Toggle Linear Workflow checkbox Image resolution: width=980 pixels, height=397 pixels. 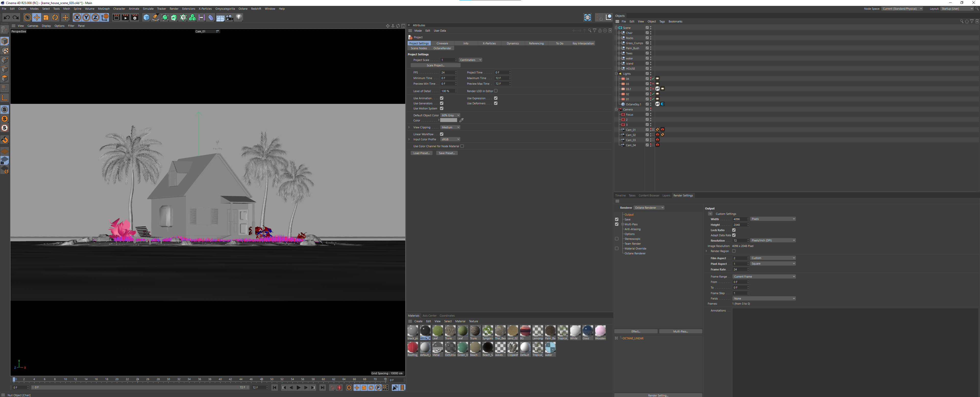tap(442, 134)
